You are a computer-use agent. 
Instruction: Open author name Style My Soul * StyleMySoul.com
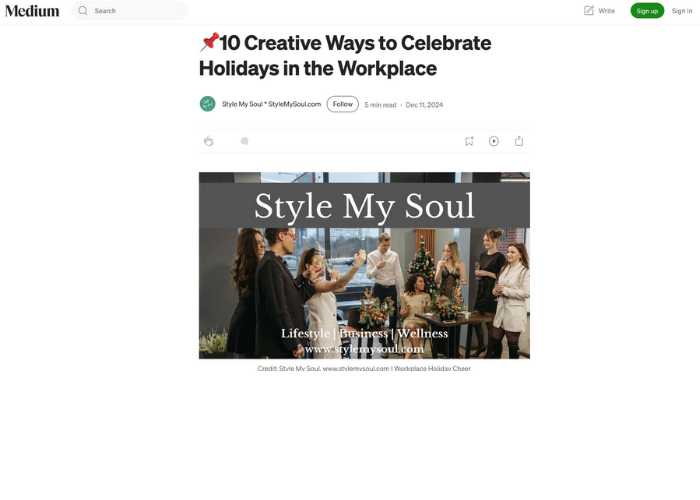pos(271,104)
